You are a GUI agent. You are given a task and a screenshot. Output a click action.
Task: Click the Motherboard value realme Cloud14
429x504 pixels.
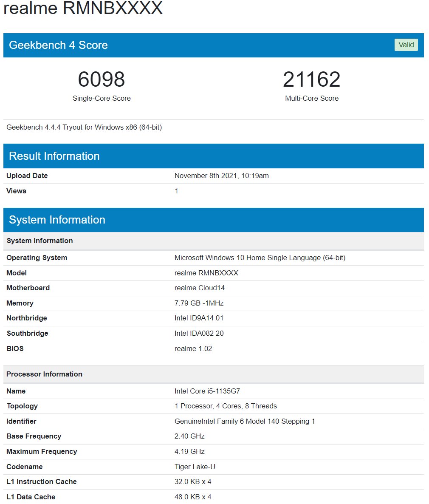tap(199, 288)
